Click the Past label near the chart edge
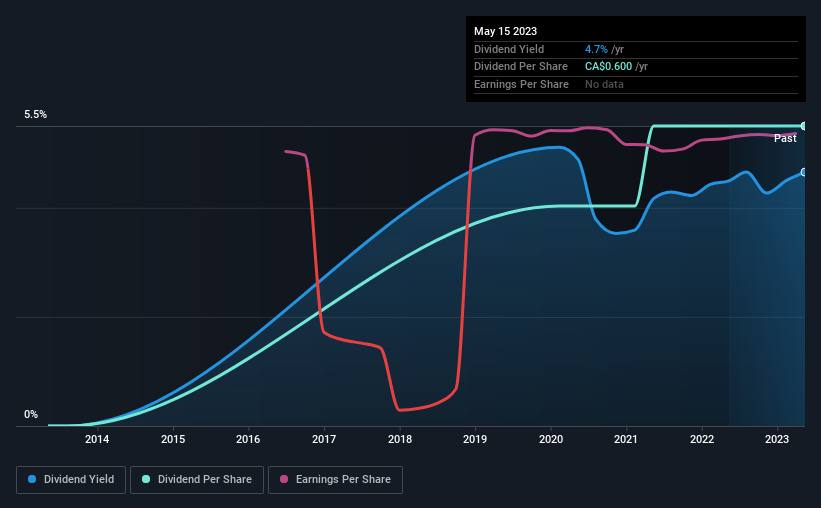821x508 pixels. click(785, 138)
